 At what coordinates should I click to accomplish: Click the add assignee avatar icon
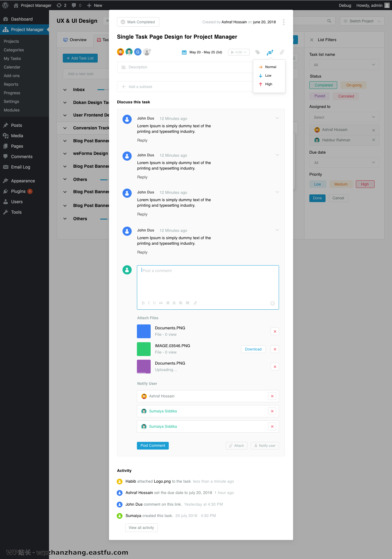[x=147, y=52]
